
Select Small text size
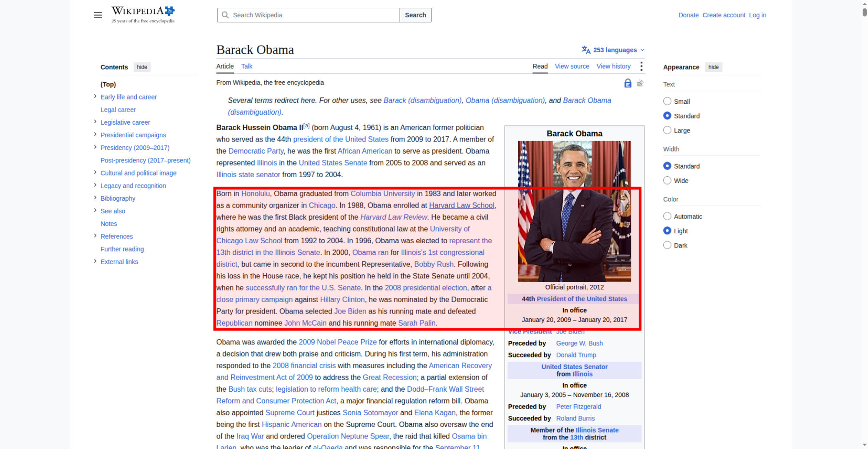(x=667, y=101)
